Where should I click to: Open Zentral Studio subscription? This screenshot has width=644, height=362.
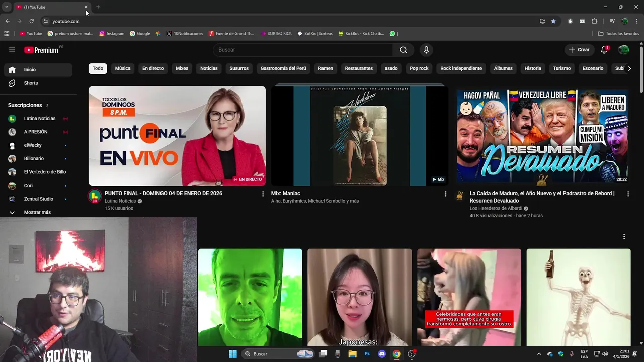[x=38, y=199]
